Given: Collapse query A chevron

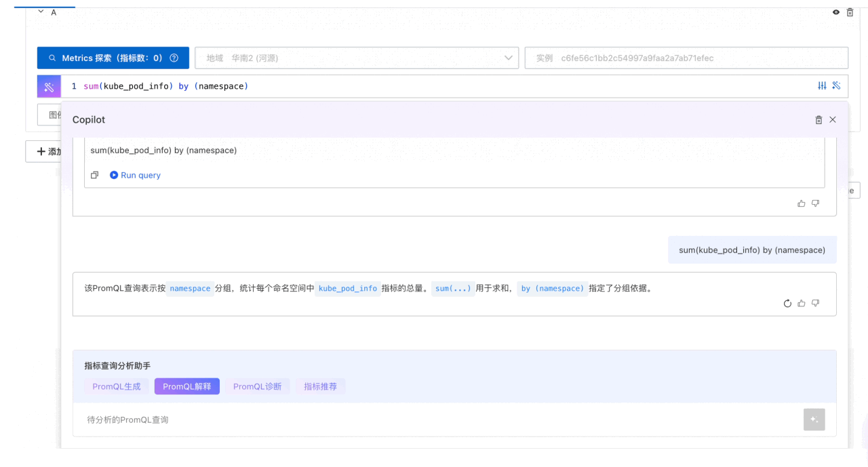Looking at the screenshot, I should click(x=41, y=12).
